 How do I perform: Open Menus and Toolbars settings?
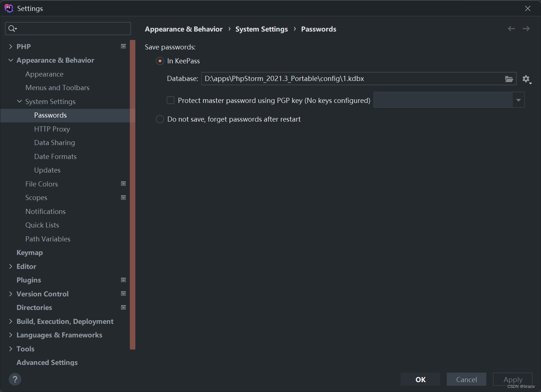[x=57, y=88]
